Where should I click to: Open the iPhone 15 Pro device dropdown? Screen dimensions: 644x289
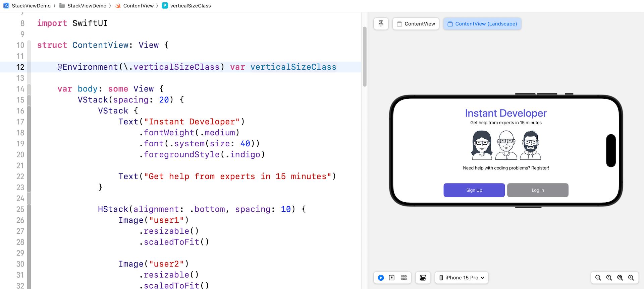[462, 278]
